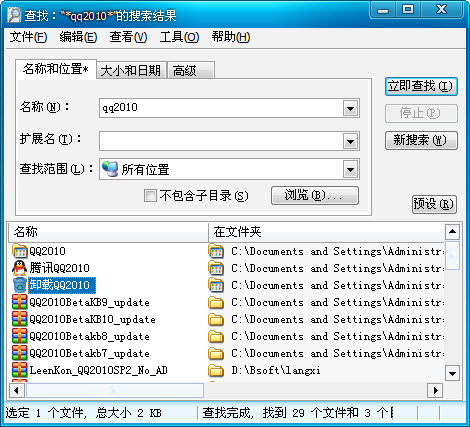The height and width of the screenshot is (427, 470).
Task: Select the result named 腾讯QQ2010
Action: click(59, 268)
